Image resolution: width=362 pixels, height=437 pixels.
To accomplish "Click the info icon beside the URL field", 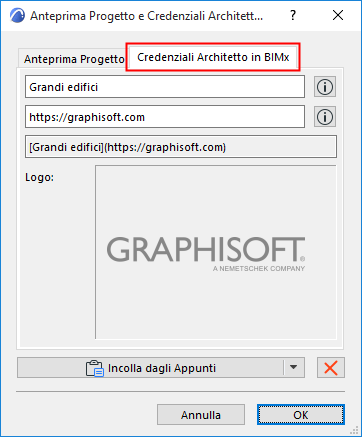I will (x=325, y=117).
